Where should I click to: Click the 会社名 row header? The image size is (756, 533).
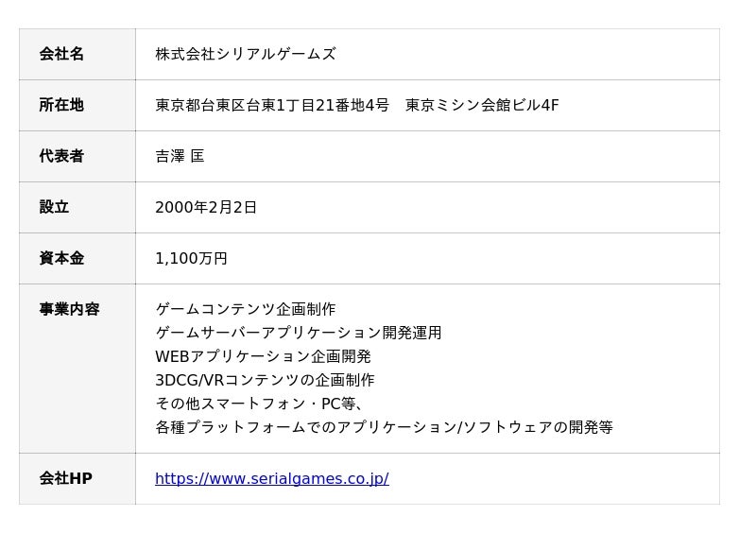pyautogui.click(x=61, y=54)
